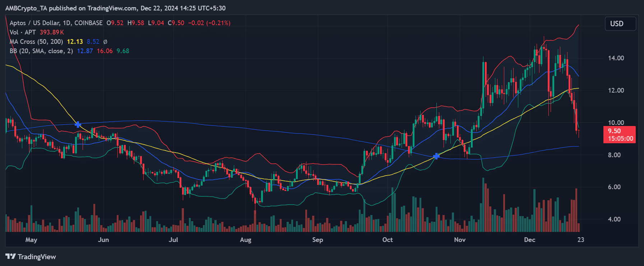
Task: Click the MA 200 value 8.52
Action: (93, 42)
